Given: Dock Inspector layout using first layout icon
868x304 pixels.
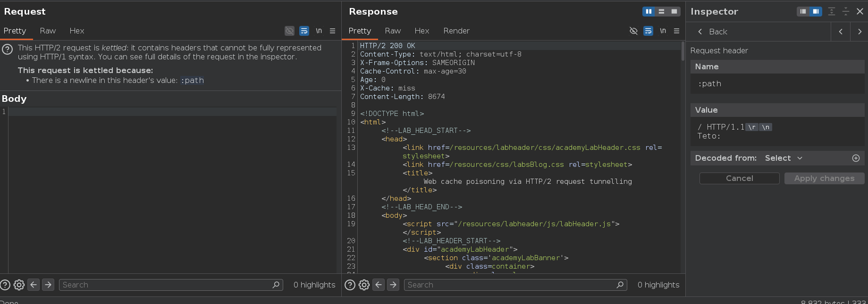Looking at the screenshot, I should pos(803,11).
